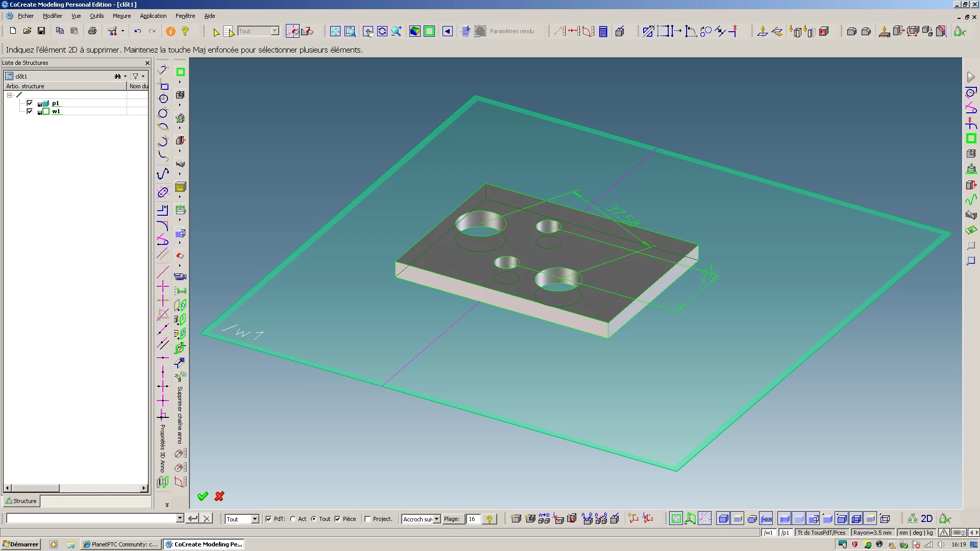This screenshot has width=980, height=551.
Task: Select the 2D mode icon
Action: pos(926,519)
